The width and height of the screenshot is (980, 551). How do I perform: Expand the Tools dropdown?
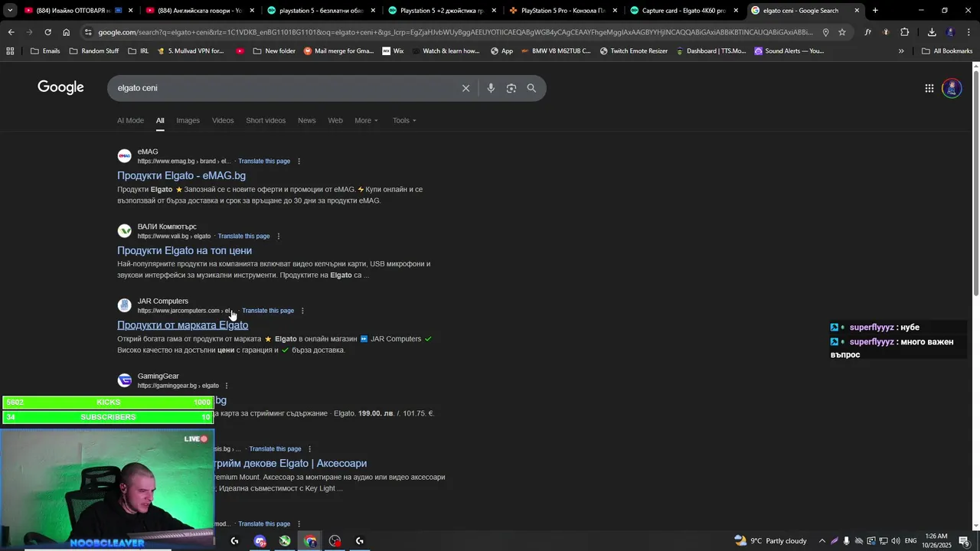click(404, 120)
